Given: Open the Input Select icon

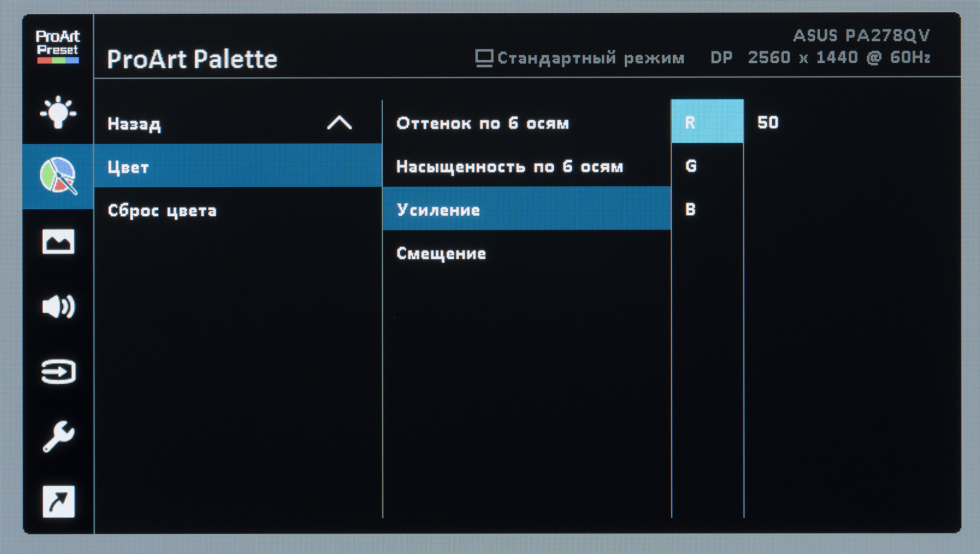Looking at the screenshot, I should pos(58,372).
